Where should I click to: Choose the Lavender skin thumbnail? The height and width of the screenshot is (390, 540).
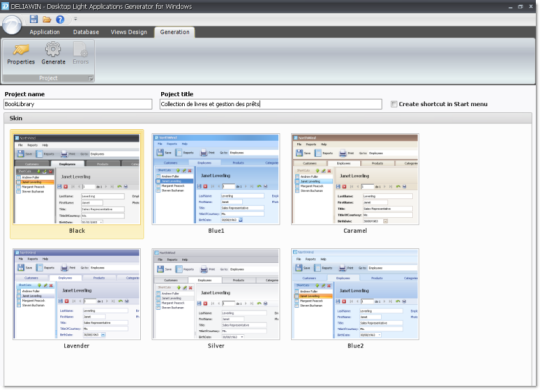click(77, 294)
